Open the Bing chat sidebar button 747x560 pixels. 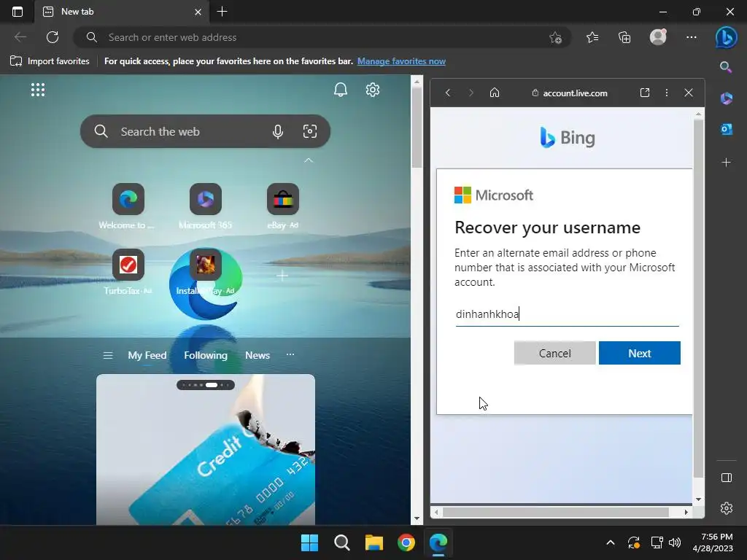coord(726,37)
